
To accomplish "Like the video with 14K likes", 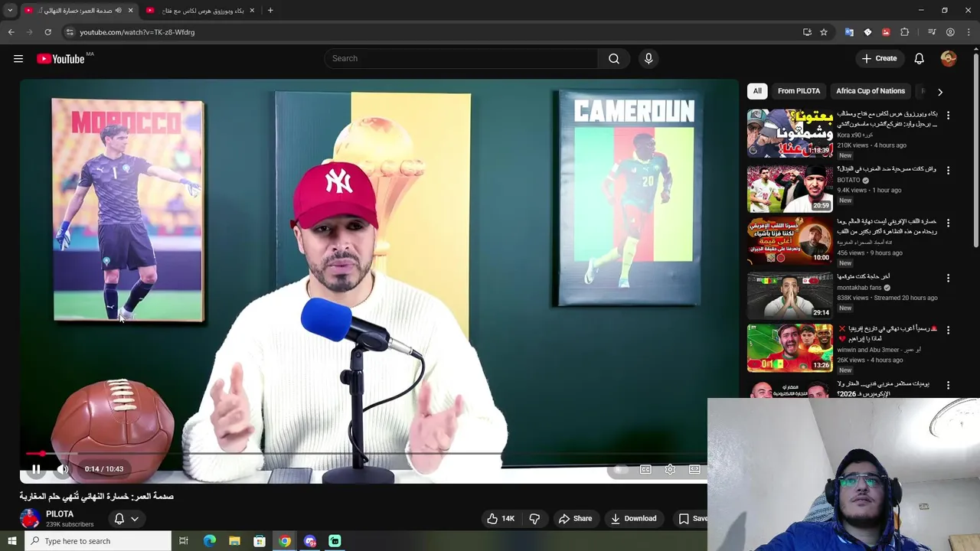I will pos(501,519).
